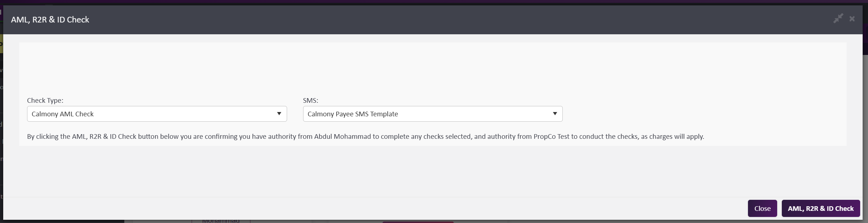Click the arrow inside Calmony AML Check field
Screen dimensions: 868x223
click(x=279, y=113)
